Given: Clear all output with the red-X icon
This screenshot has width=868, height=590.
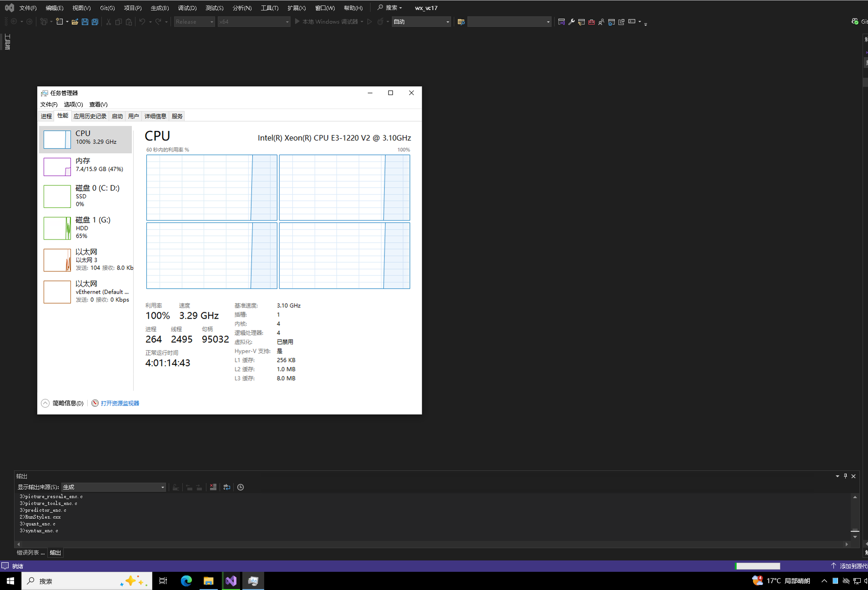Looking at the screenshot, I should (x=213, y=487).
